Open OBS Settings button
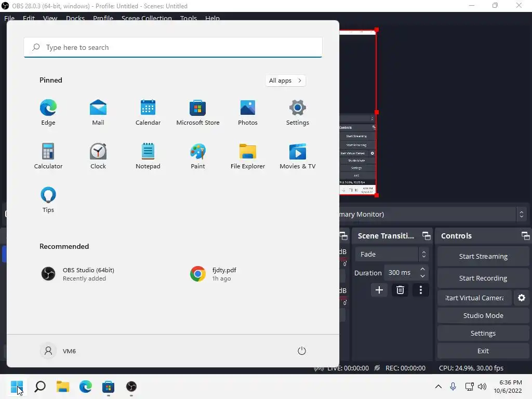The height and width of the screenshot is (399, 532). click(483, 333)
